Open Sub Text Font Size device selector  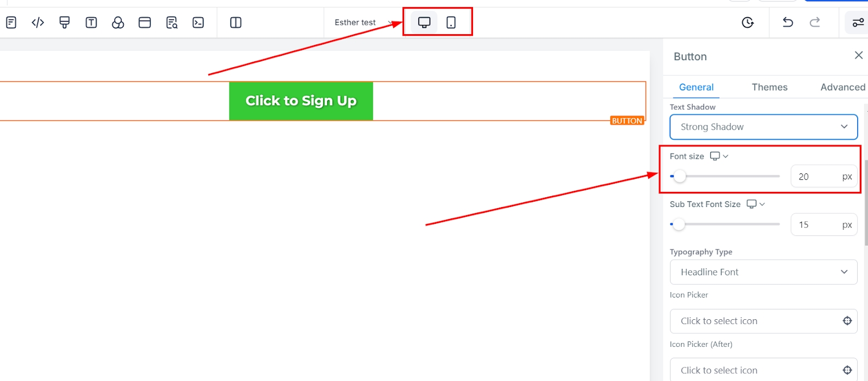point(756,204)
